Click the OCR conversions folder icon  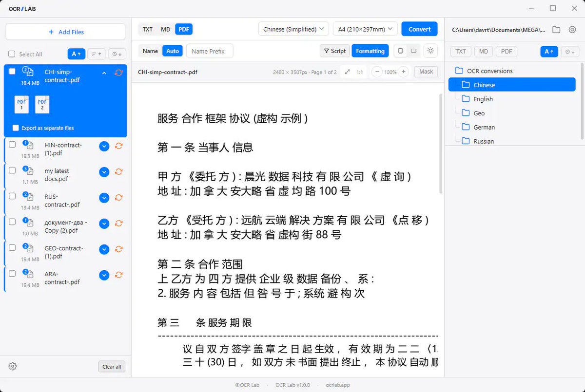(x=459, y=71)
